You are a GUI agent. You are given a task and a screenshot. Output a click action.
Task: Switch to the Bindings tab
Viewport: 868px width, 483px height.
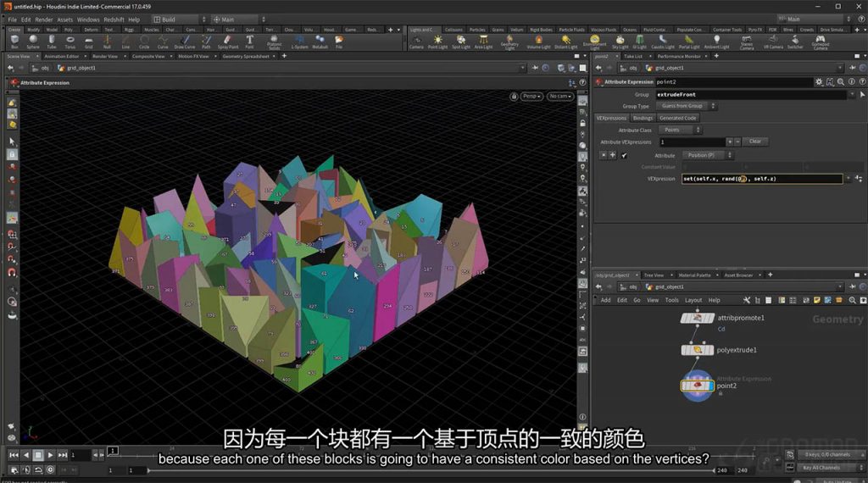643,118
